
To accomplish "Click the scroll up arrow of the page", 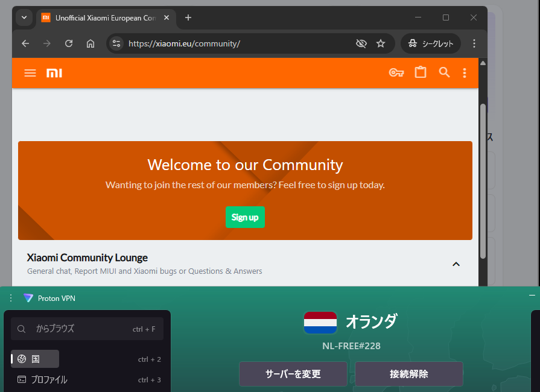I will click(483, 63).
